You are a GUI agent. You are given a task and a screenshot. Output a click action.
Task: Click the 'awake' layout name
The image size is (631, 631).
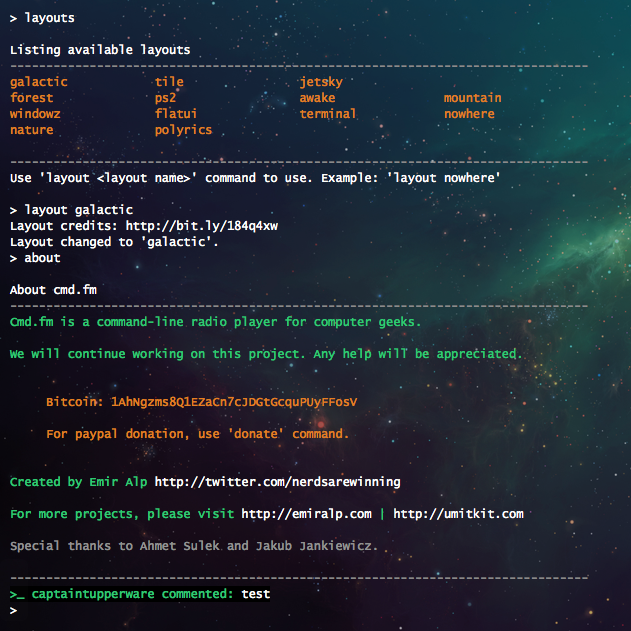(x=317, y=98)
